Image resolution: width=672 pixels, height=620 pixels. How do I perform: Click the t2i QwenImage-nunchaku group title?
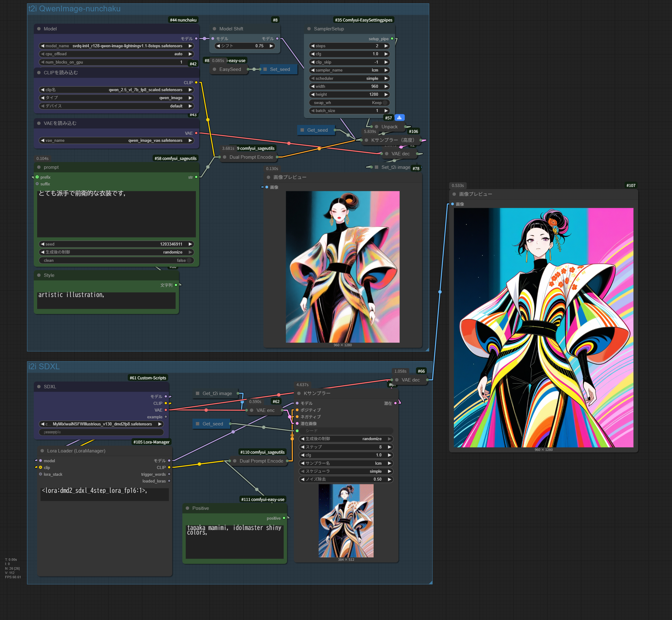tap(74, 9)
